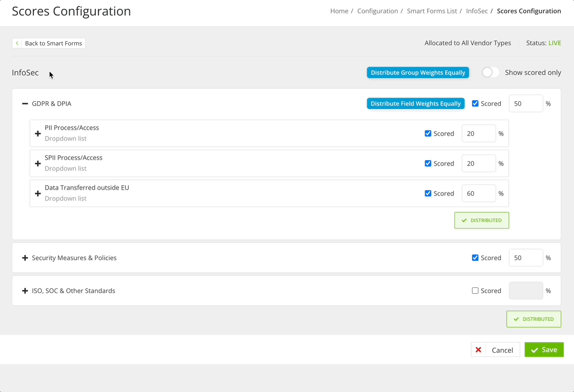Switch on the Show scored only toggle
The image size is (574, 392).
490,72
